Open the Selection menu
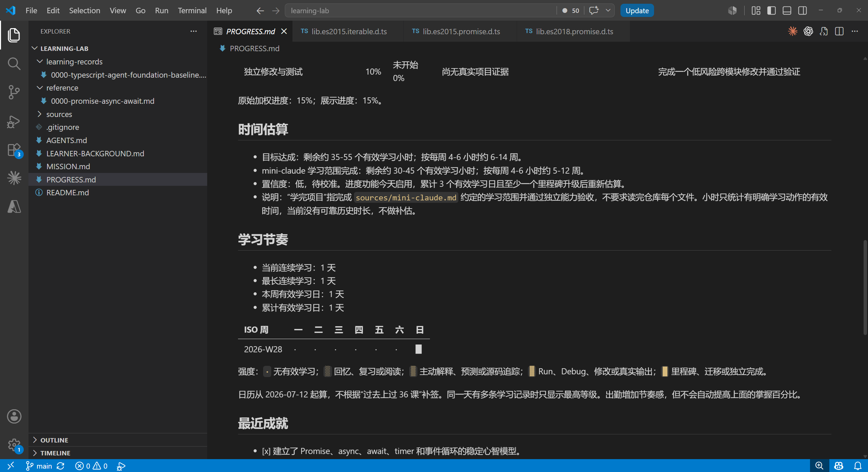Image resolution: width=868 pixels, height=472 pixels. coord(84,11)
